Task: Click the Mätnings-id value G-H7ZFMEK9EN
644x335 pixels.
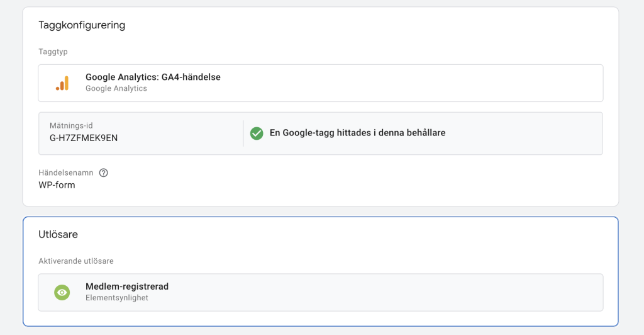Action: click(84, 138)
